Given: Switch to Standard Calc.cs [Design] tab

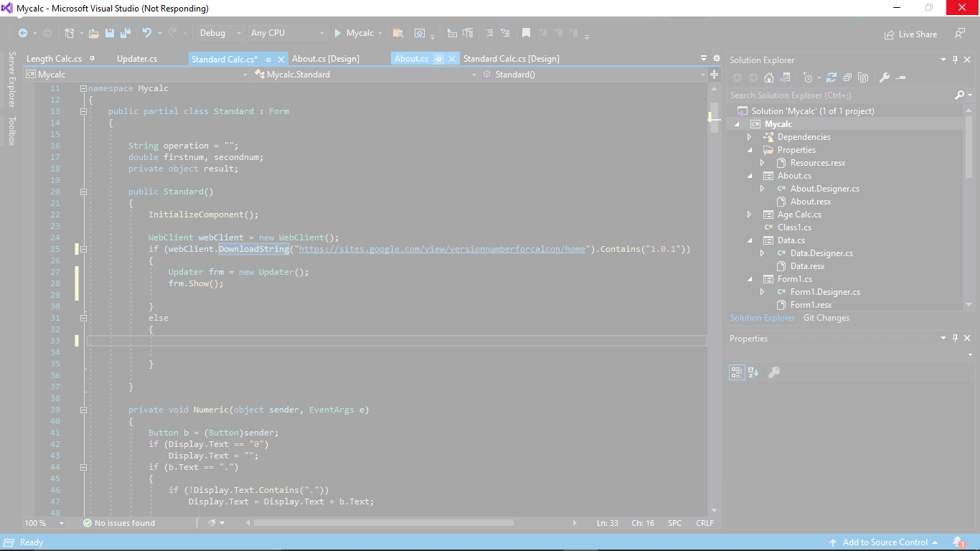Looking at the screenshot, I should 512,59.
